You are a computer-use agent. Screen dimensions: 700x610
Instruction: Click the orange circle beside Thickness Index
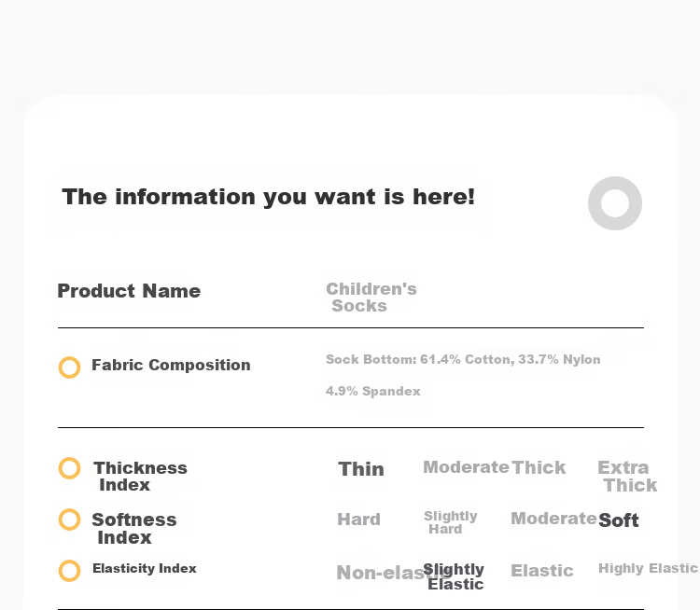(70, 468)
